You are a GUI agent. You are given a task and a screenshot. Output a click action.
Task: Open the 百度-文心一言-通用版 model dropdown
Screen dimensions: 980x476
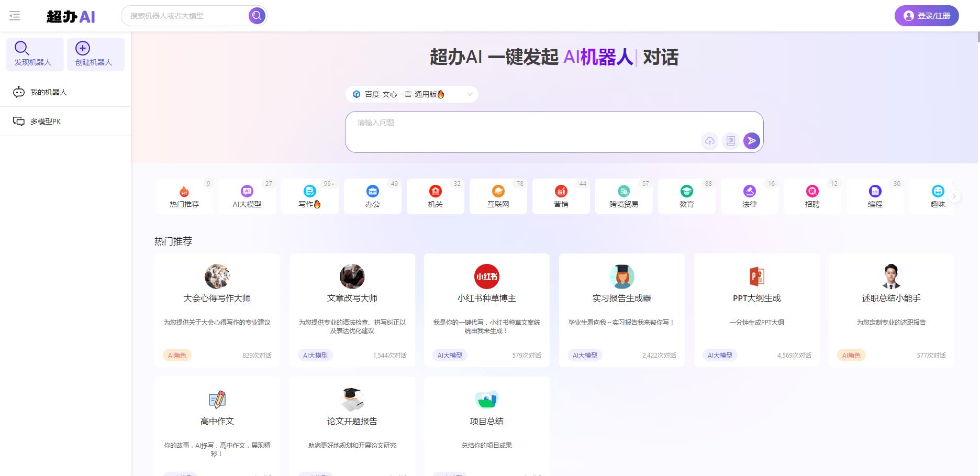411,94
